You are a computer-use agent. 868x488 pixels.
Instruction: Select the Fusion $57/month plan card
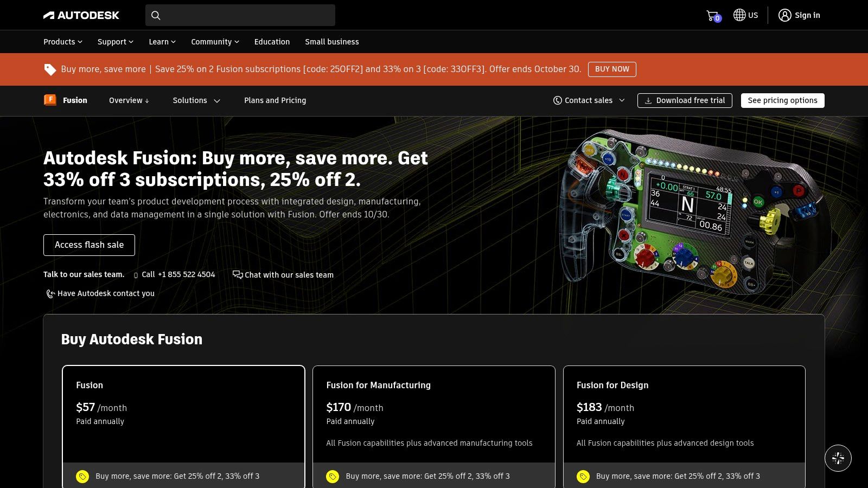tap(183, 427)
